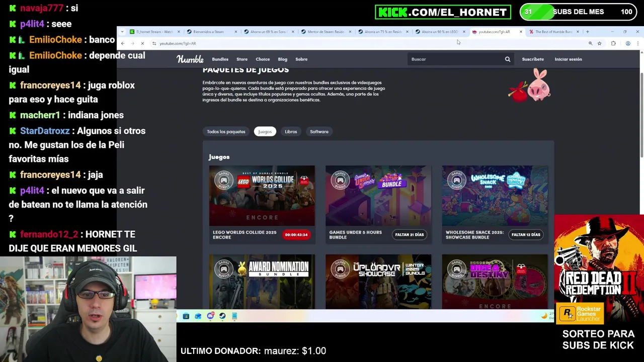Click the FALTAN 12 DÍAS badge

(526, 235)
